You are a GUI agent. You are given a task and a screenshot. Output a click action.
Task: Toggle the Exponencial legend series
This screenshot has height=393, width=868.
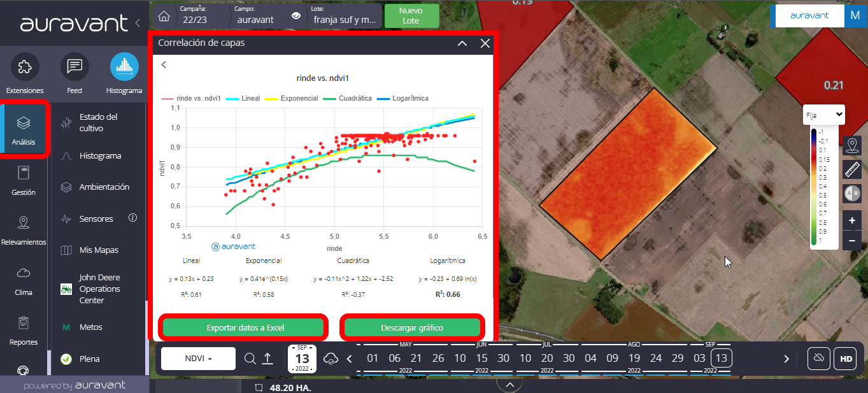tap(291, 98)
